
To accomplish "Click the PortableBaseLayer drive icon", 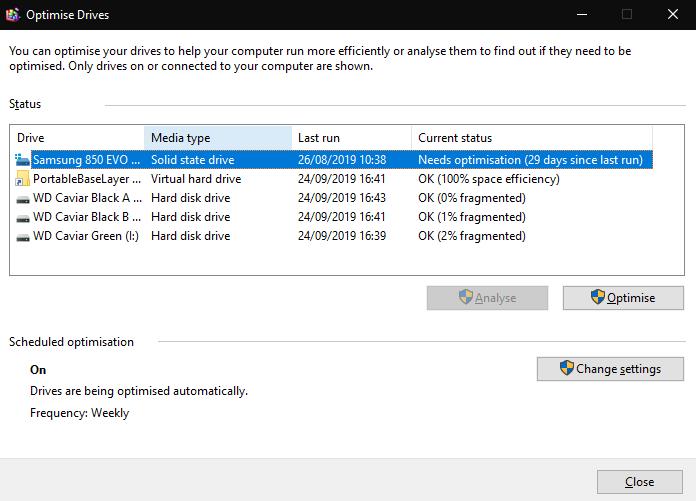I will pyautogui.click(x=22, y=179).
